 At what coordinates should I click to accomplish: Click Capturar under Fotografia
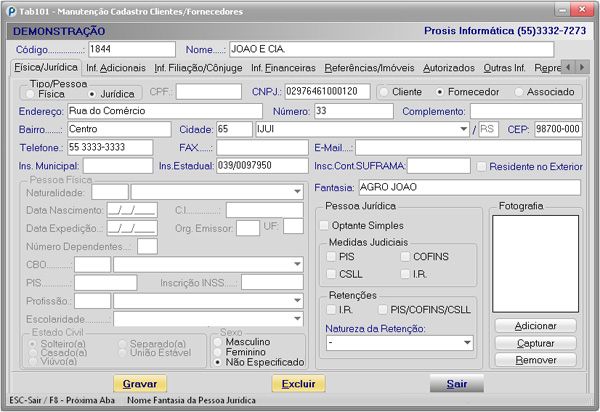click(x=535, y=343)
